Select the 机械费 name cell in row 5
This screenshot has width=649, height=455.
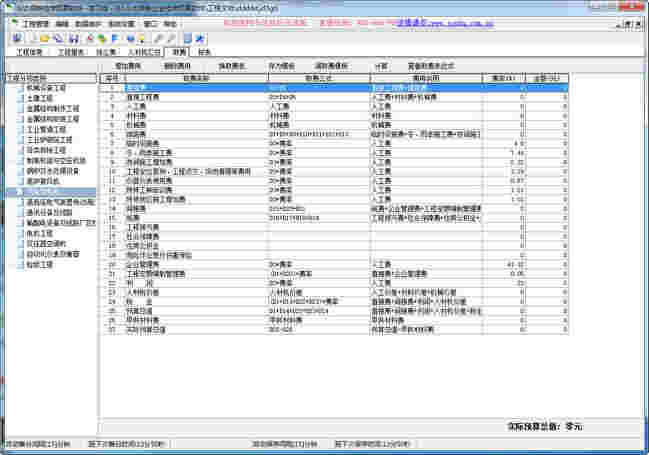point(196,125)
